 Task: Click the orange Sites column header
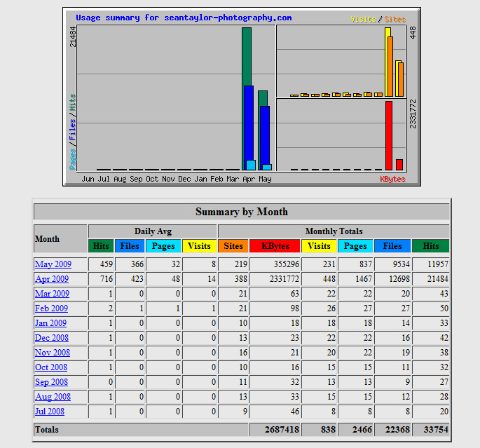(233, 246)
